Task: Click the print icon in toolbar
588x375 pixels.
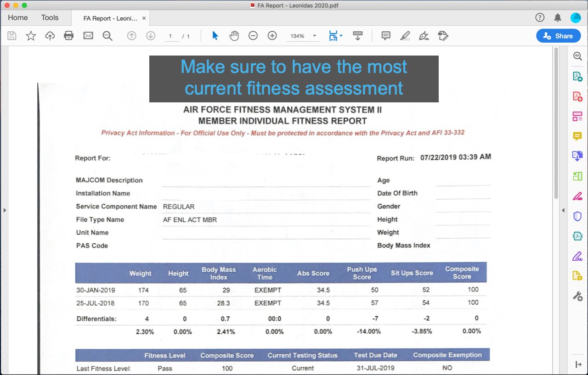Action: pos(69,36)
